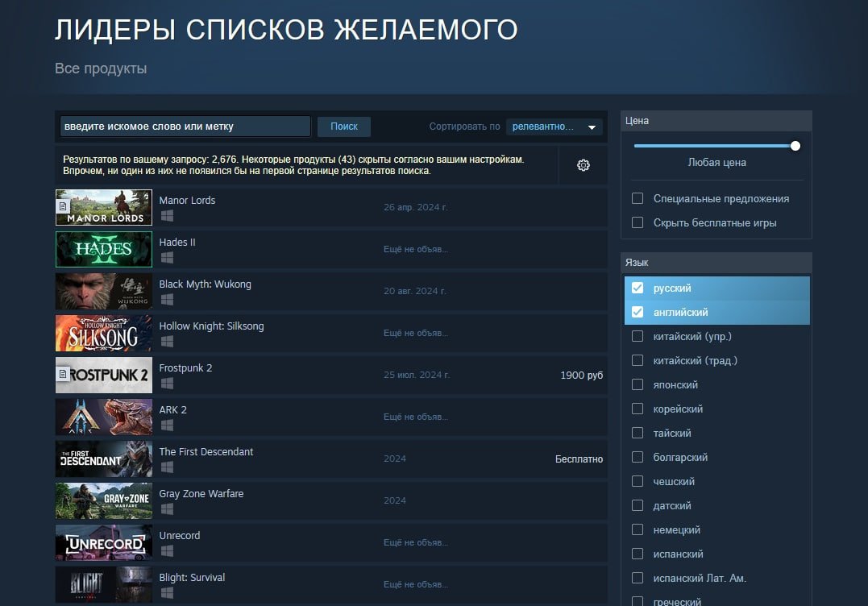Uncheck the русский language checkbox

pyautogui.click(x=638, y=288)
